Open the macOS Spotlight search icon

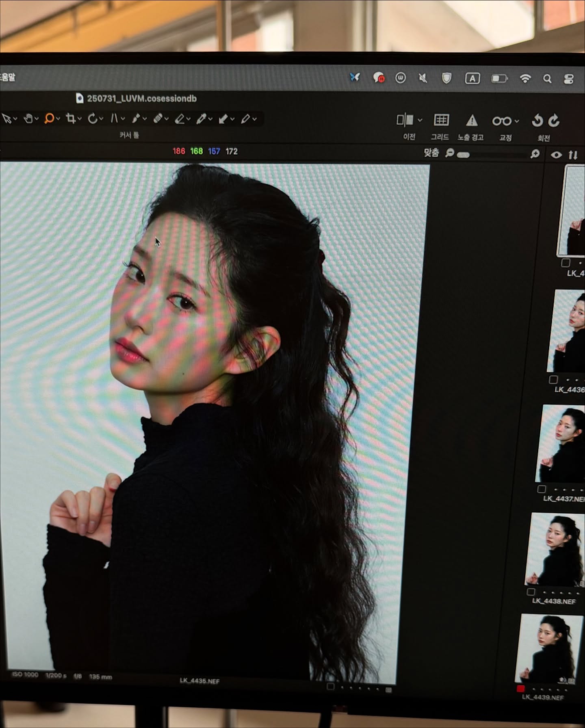(547, 79)
